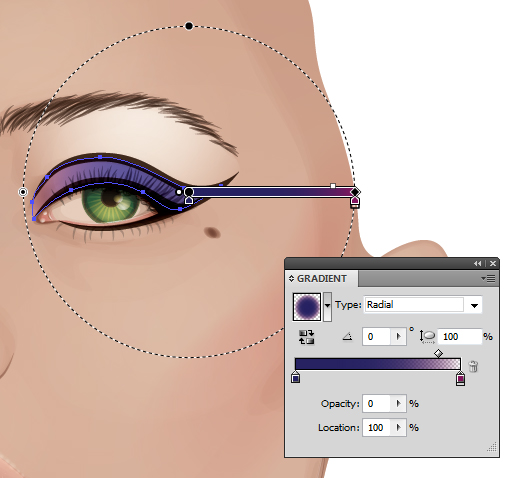Click the midpoint diamond above gradient slider
The image size is (521, 478).
tap(438, 353)
